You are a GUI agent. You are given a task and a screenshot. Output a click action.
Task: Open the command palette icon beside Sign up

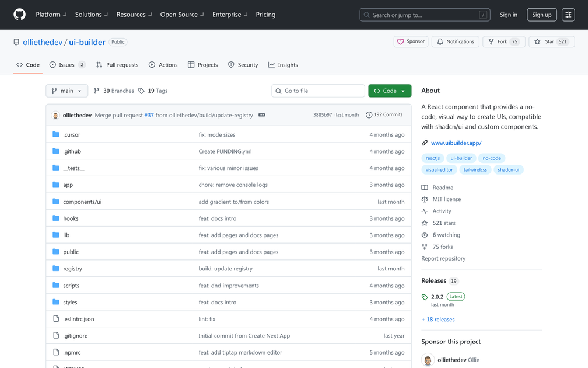568,15
